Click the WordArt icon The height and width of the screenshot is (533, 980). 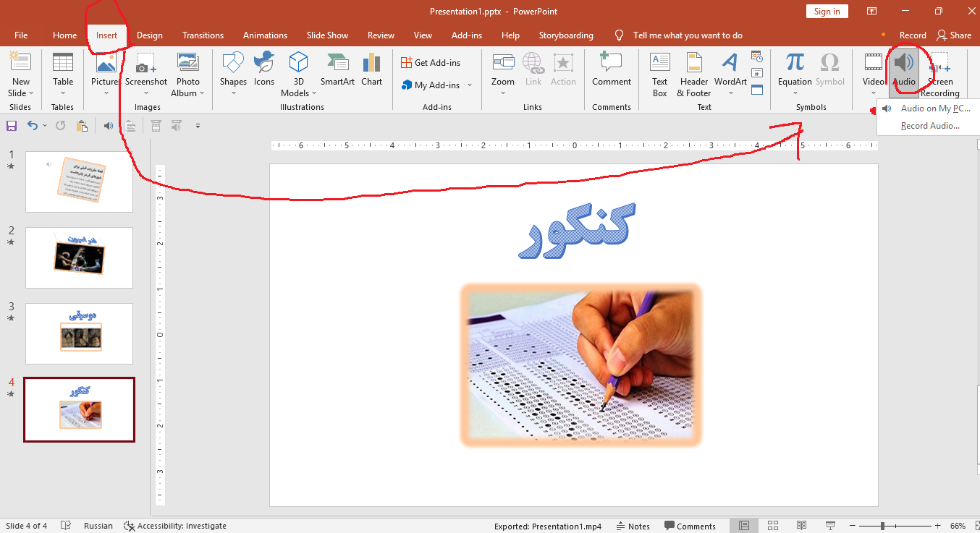tap(730, 65)
